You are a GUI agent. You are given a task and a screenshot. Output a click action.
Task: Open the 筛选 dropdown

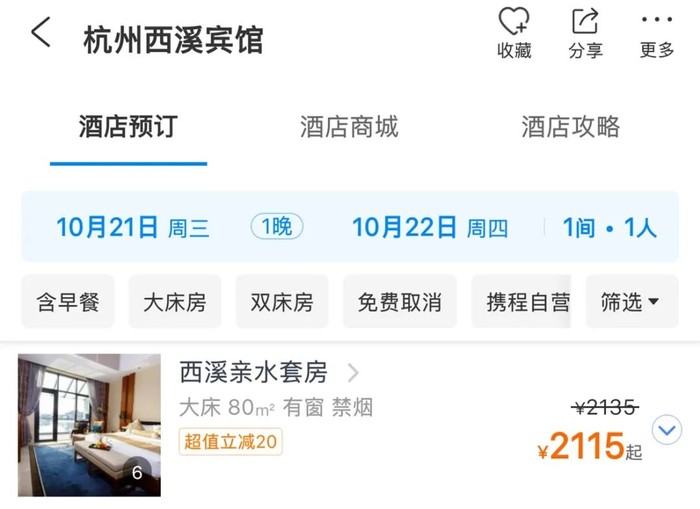630,302
